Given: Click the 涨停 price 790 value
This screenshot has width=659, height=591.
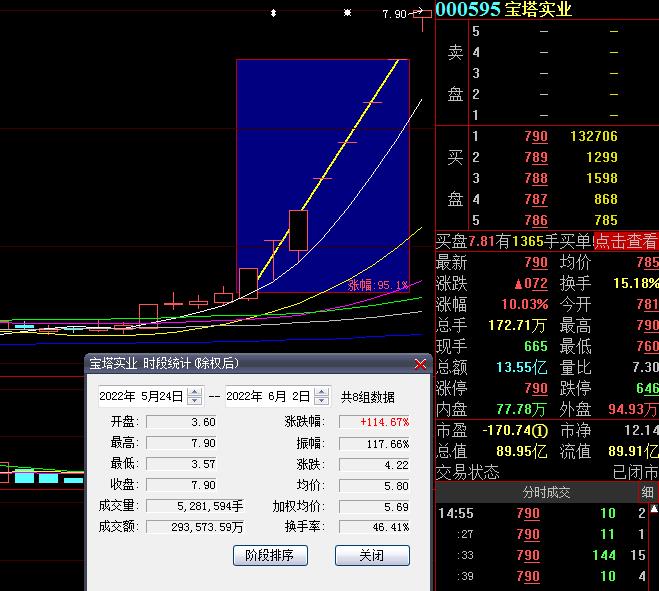Looking at the screenshot, I should [x=536, y=388].
